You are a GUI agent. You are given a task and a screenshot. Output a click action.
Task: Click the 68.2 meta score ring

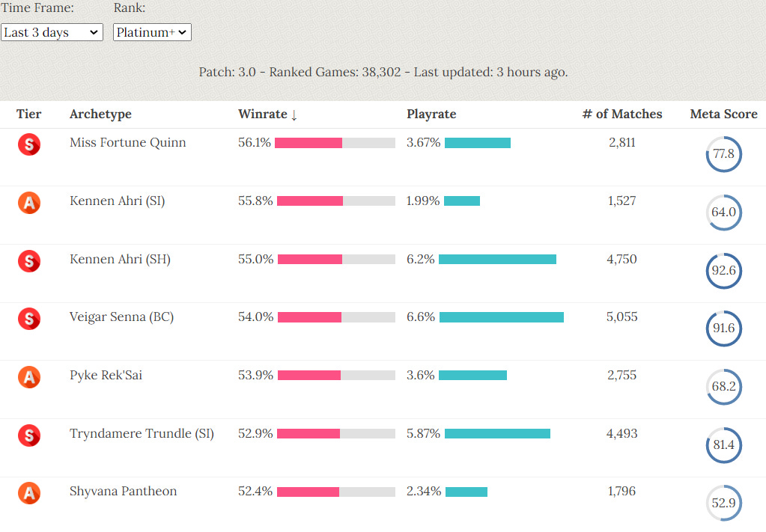pos(724,387)
